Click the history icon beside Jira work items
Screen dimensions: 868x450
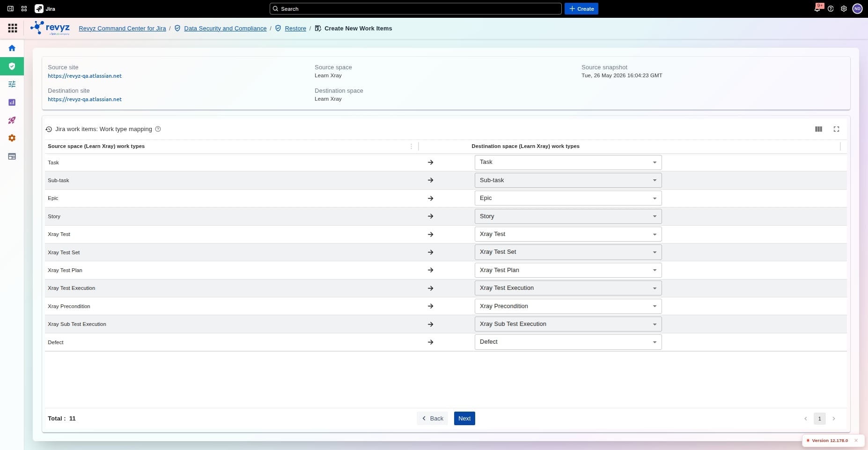pos(49,129)
